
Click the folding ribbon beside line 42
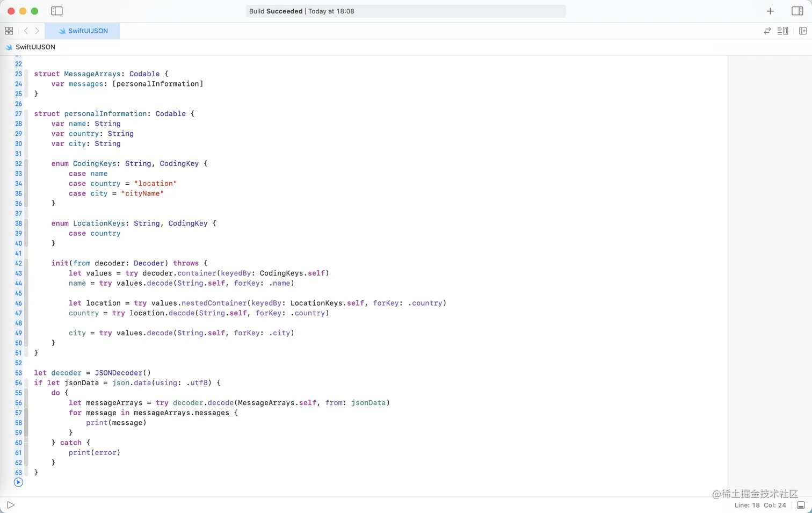(26, 263)
